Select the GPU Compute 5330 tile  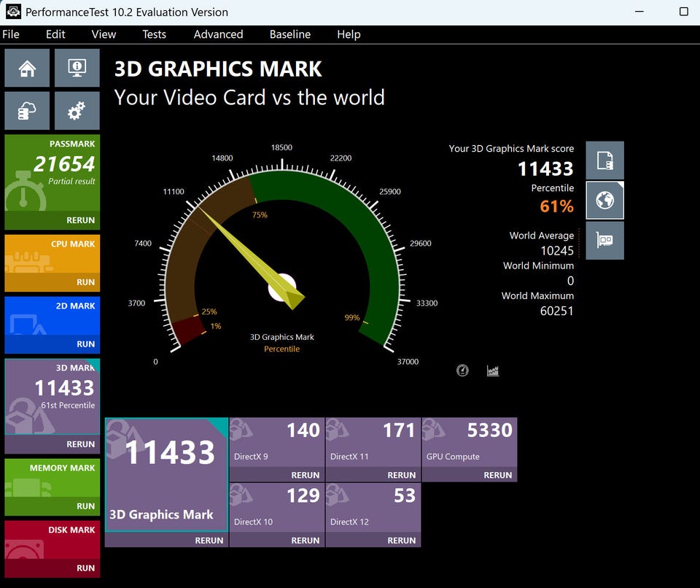point(470,443)
